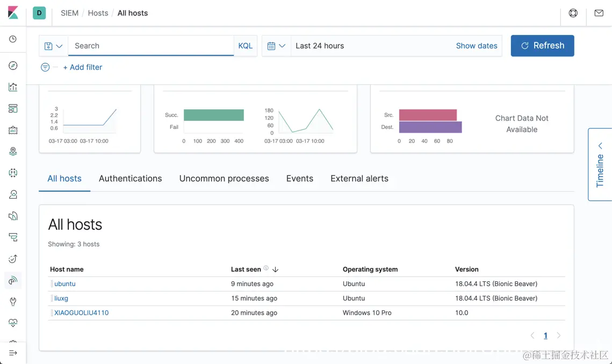Grab drag handle beside ubuntu
Screen dimensions: 612x364
[52, 283]
